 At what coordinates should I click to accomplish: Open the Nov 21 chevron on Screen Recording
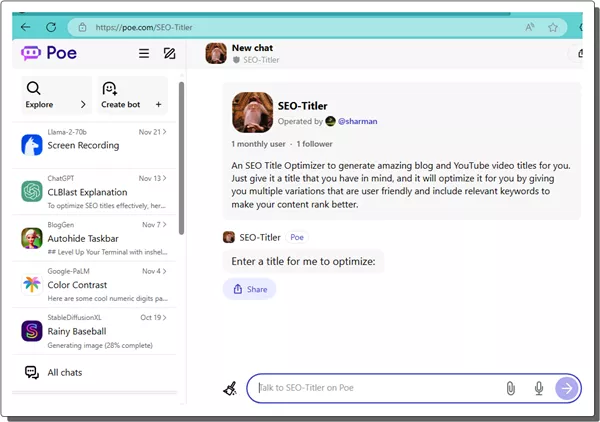pos(165,132)
